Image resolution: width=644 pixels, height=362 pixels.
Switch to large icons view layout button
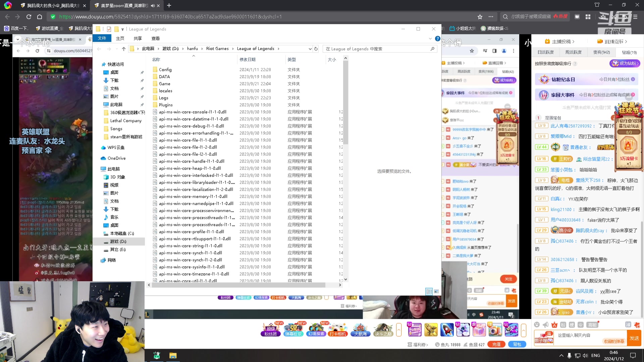pyautogui.click(x=436, y=291)
